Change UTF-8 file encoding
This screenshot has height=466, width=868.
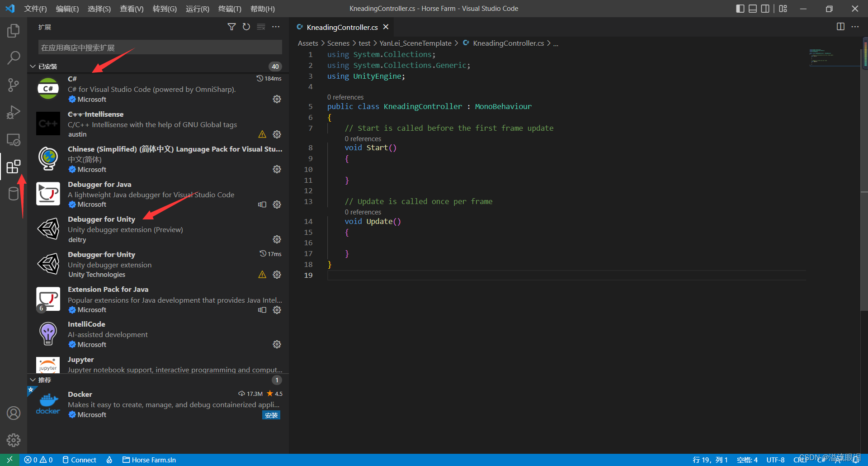pyautogui.click(x=775, y=460)
